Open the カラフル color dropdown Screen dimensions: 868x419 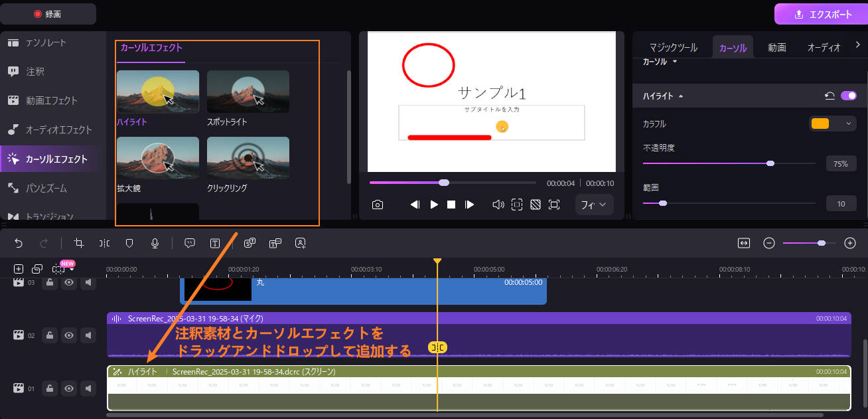tap(832, 124)
